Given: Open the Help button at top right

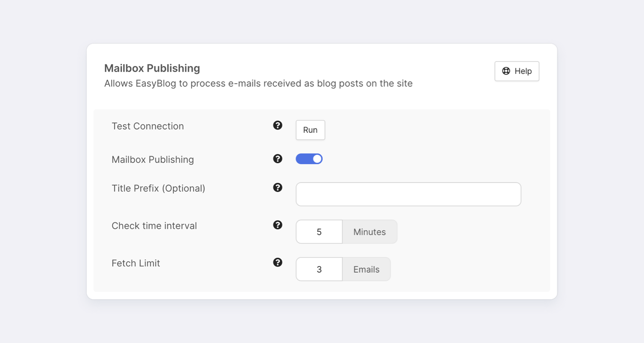Looking at the screenshot, I should click(517, 71).
